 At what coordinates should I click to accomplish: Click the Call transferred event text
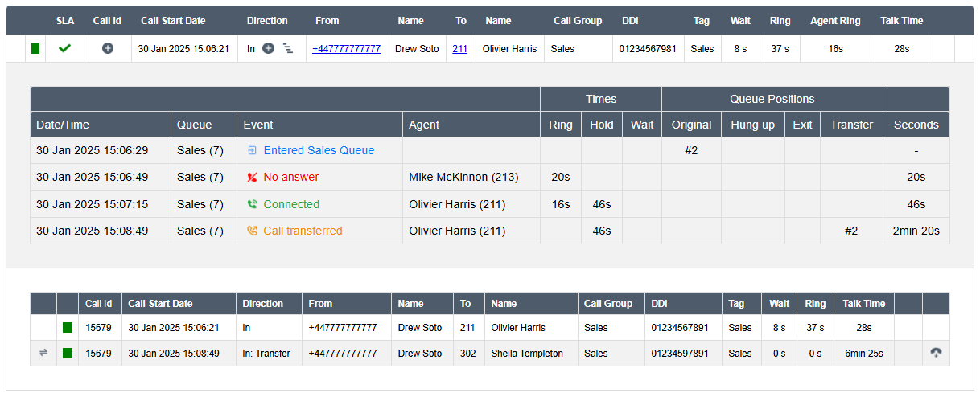(x=303, y=231)
